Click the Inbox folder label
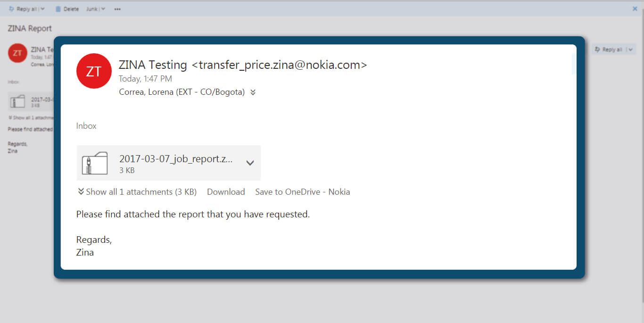This screenshot has width=644, height=323. pyautogui.click(x=86, y=126)
